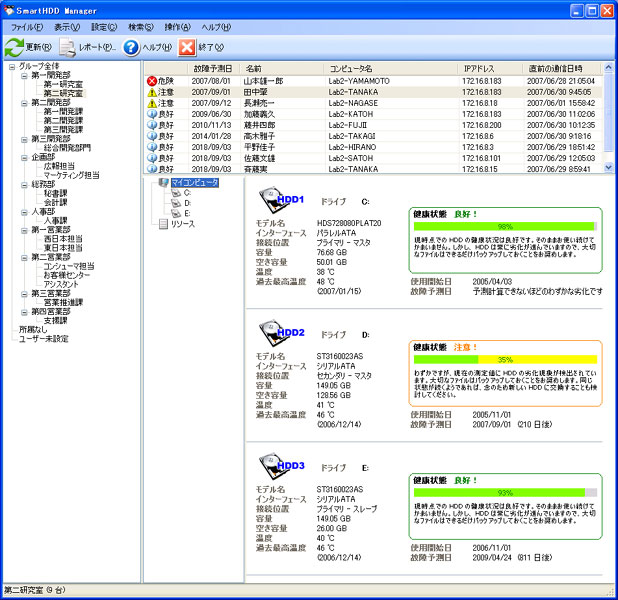The image size is (618, 600).
Task: Sort by the IPアドレス column header
Action: [490, 69]
